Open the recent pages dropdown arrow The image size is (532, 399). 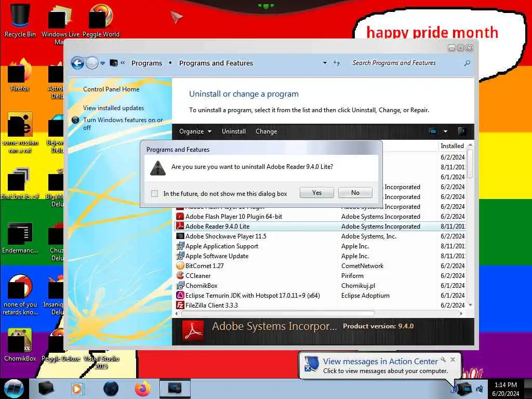[102, 63]
